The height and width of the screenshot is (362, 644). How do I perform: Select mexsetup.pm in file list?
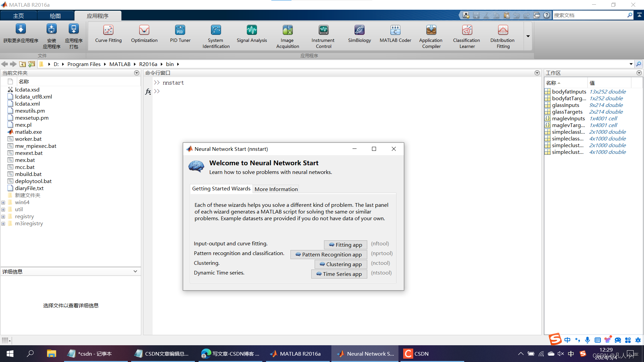(32, 118)
